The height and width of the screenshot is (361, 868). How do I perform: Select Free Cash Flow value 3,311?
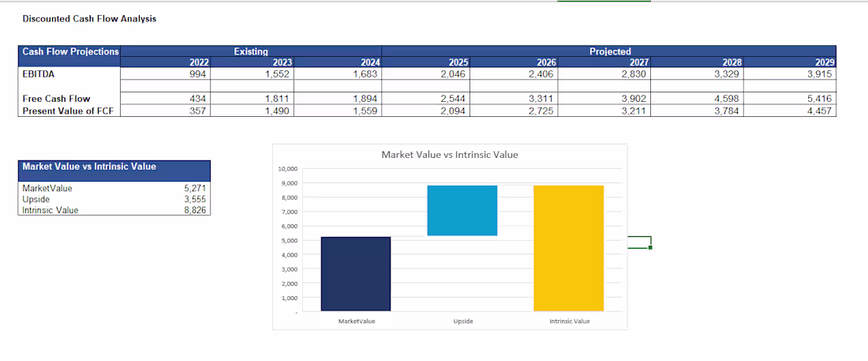click(x=514, y=99)
